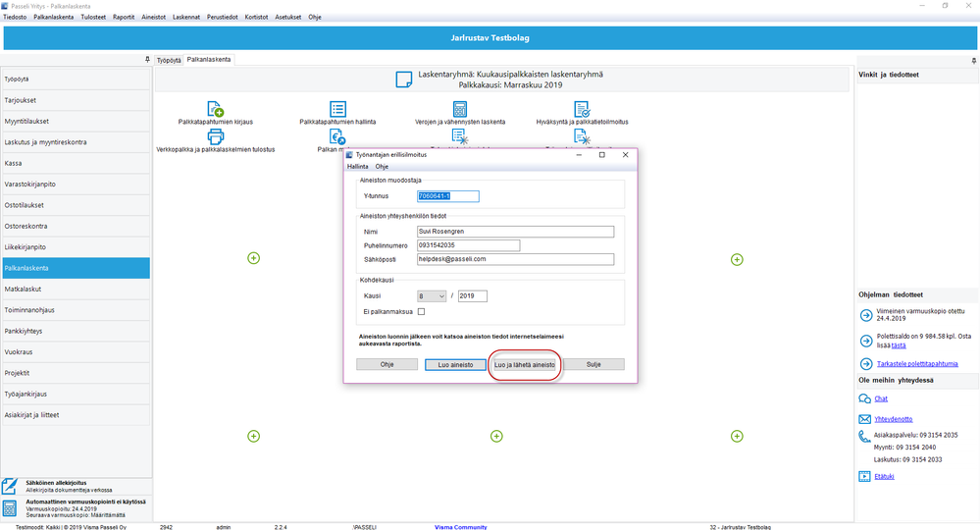Image resolution: width=980 pixels, height=530 pixels.
Task: Open Verkkopalkka ja palkkalaskelmien tulostus icon
Action: click(215, 136)
